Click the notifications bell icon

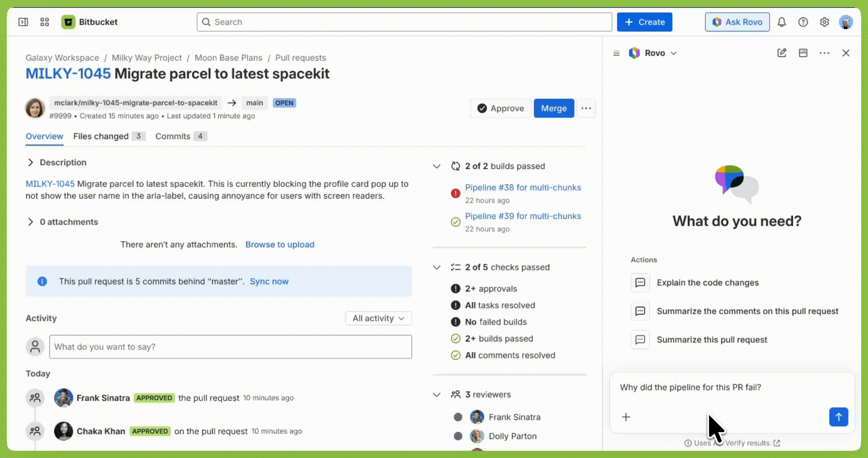[x=782, y=22]
